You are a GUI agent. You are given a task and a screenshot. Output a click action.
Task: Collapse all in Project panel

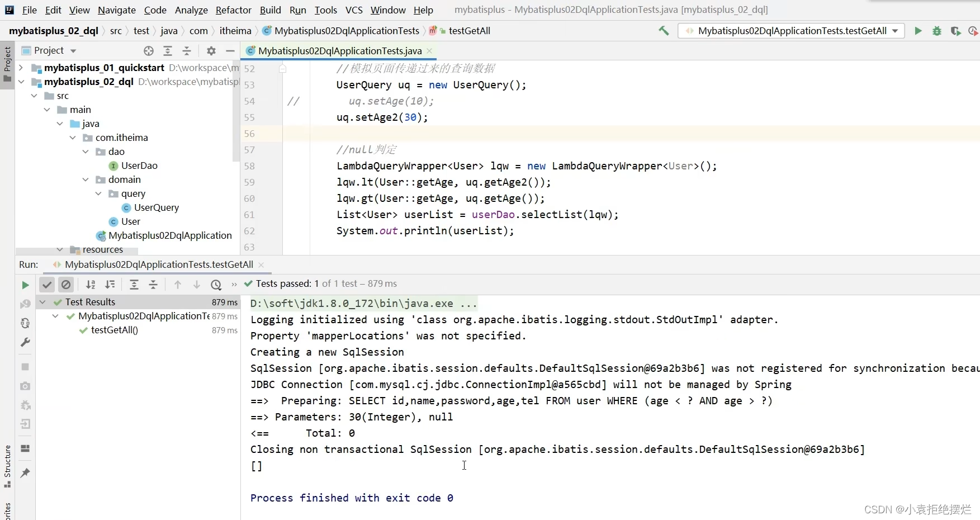pyautogui.click(x=187, y=51)
